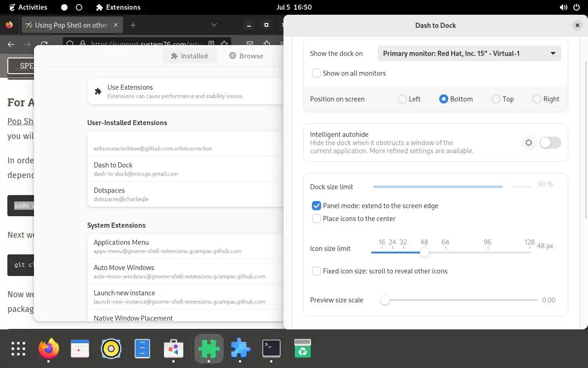This screenshot has width=588, height=368.
Task: Click the green Extensions puzzle dock icon
Action: [x=209, y=349]
